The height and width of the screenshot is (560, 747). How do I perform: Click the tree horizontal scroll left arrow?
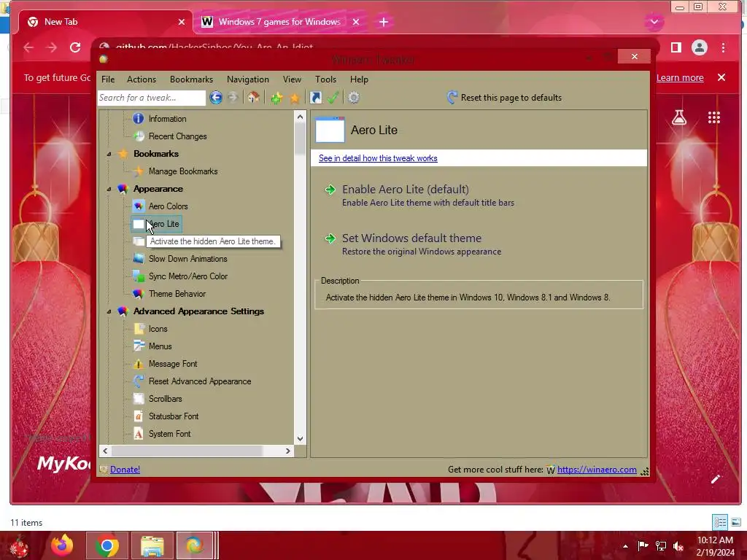[x=105, y=451]
